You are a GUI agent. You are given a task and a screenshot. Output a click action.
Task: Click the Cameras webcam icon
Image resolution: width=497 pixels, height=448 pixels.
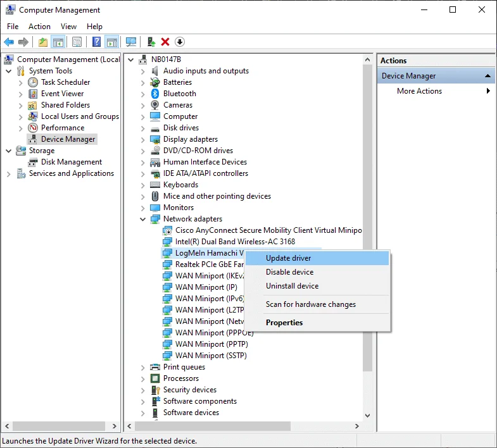[155, 105]
